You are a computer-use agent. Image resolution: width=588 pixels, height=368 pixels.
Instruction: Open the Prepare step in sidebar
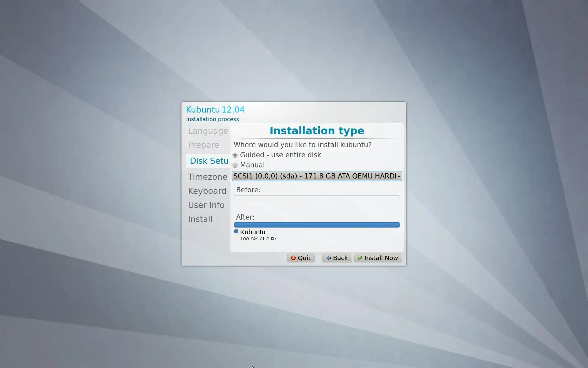(203, 145)
